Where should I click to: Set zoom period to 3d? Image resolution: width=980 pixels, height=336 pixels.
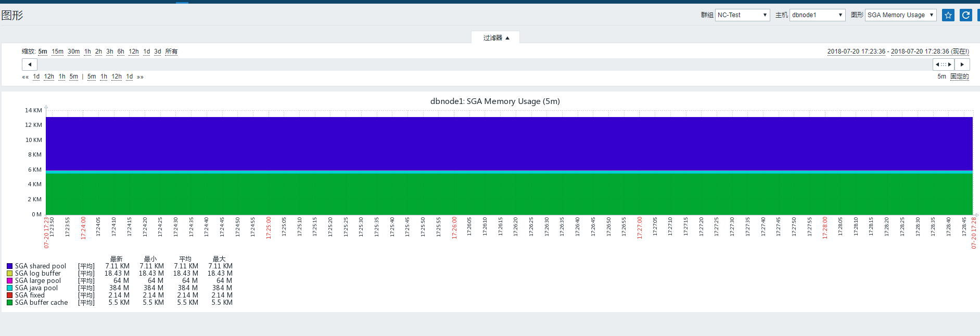157,51
